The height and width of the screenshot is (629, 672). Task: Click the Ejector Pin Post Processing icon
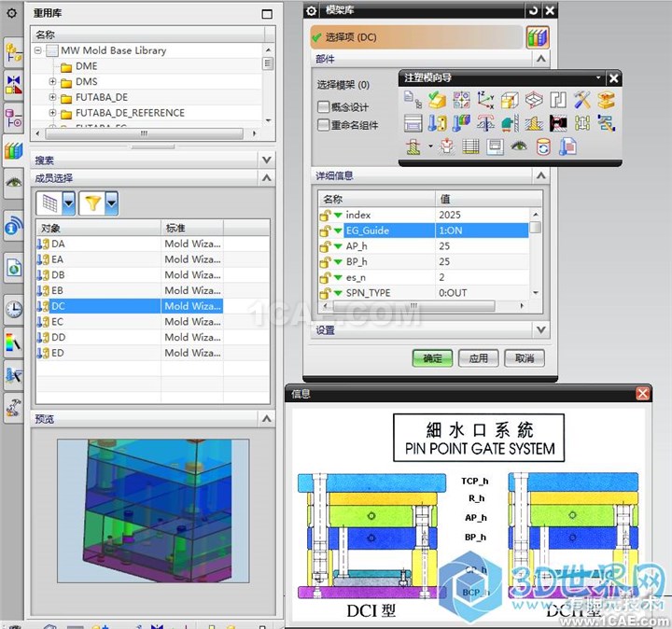[x=485, y=123]
